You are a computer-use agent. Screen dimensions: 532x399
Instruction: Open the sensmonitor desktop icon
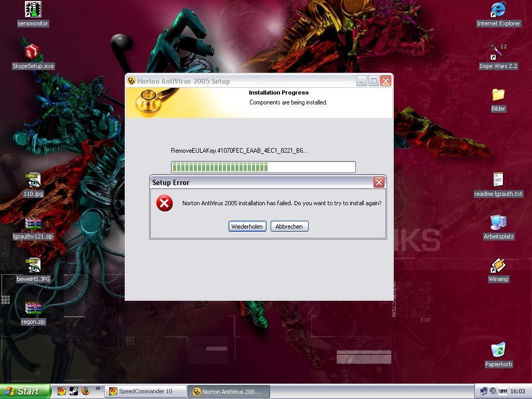pyautogui.click(x=33, y=14)
